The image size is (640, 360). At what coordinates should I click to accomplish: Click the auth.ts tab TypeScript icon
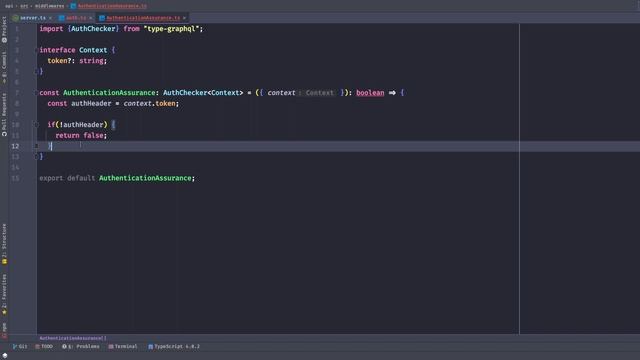[62, 18]
